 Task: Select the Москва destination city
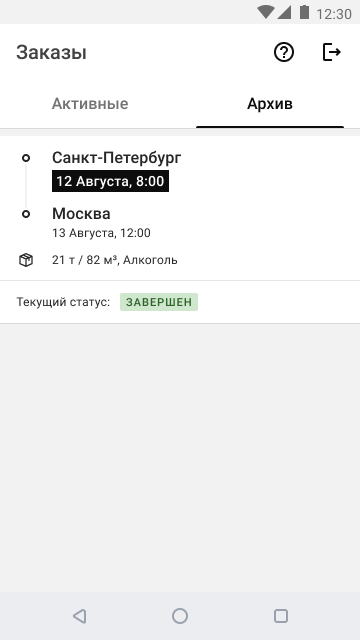81,214
